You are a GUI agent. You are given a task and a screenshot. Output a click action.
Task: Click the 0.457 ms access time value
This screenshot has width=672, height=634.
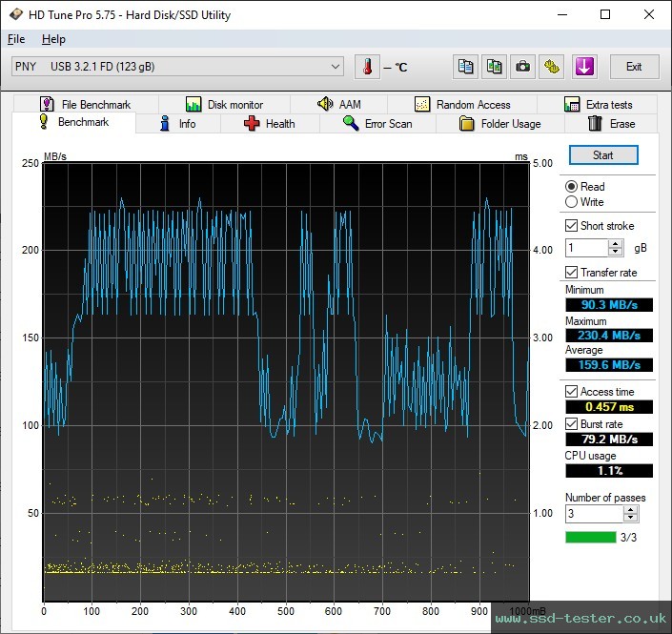(609, 406)
